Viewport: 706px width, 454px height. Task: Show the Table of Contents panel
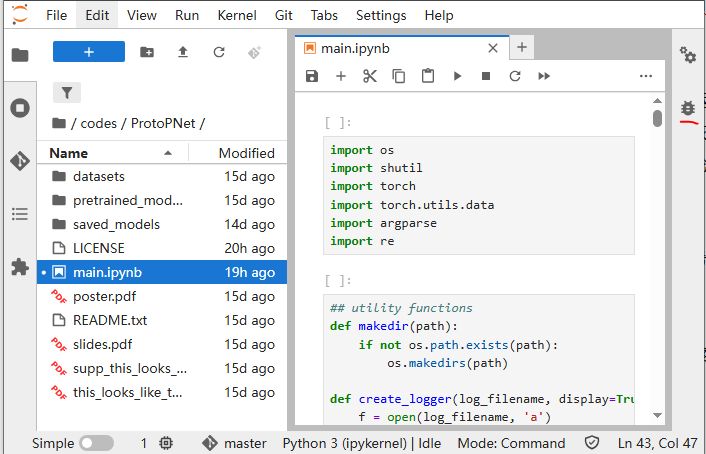click(20, 213)
